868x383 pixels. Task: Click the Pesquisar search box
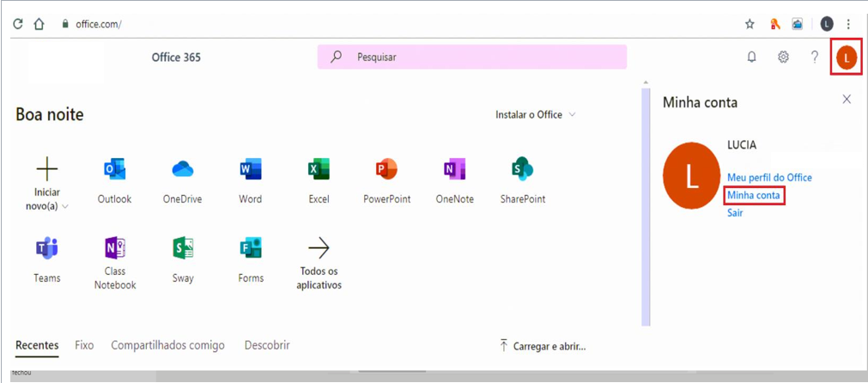(471, 57)
